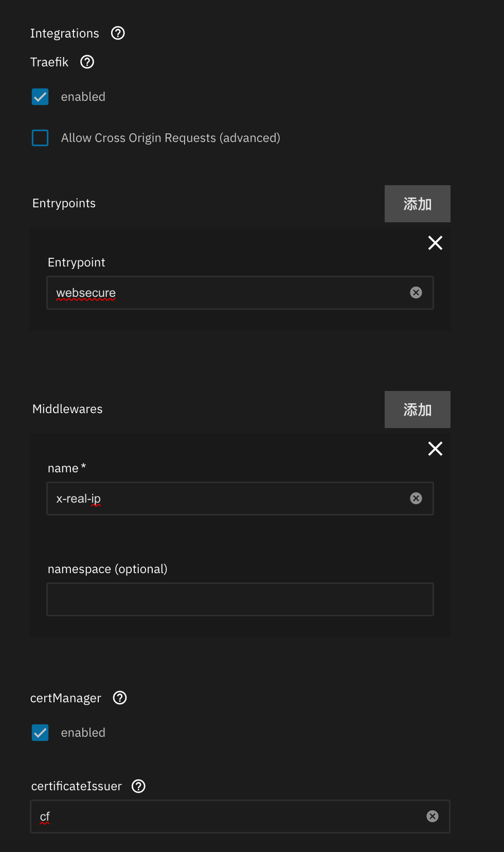Add a new Entrypoints item

point(417,204)
